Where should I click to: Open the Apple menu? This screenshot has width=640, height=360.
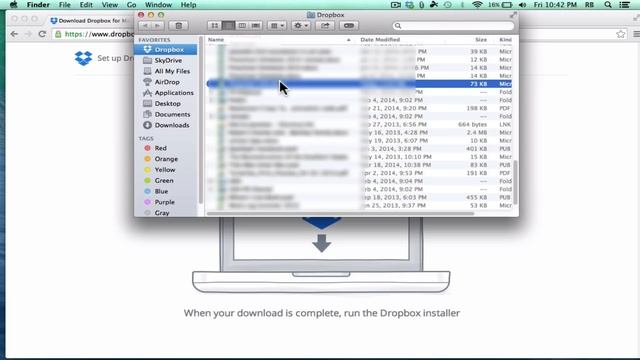pyautogui.click(x=13, y=5)
